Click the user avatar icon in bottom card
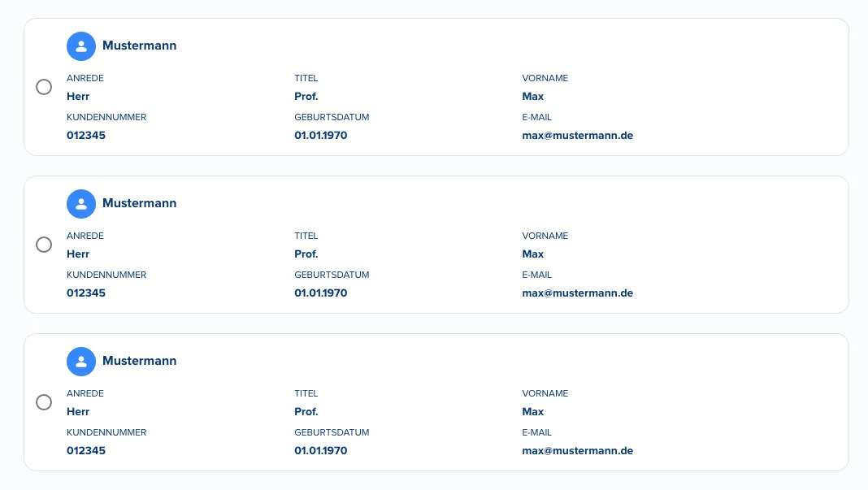The image size is (868, 490). pyautogui.click(x=80, y=362)
